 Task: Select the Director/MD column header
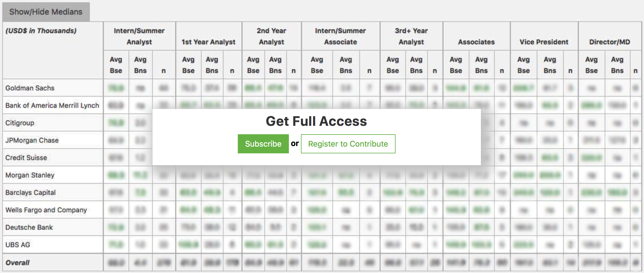pos(609,42)
